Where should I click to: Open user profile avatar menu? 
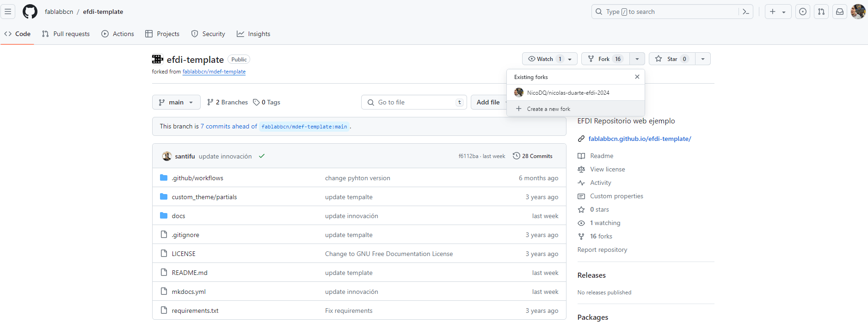click(x=858, y=12)
